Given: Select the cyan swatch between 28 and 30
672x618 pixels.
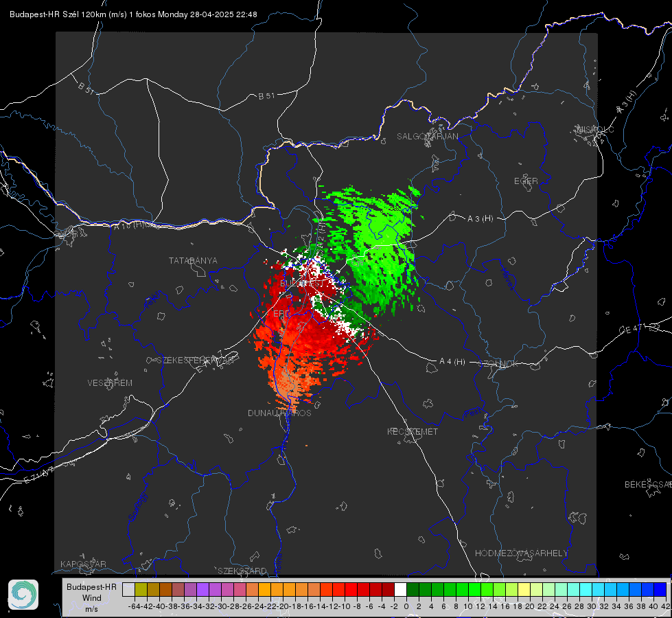Looking at the screenshot, I should [586, 589].
